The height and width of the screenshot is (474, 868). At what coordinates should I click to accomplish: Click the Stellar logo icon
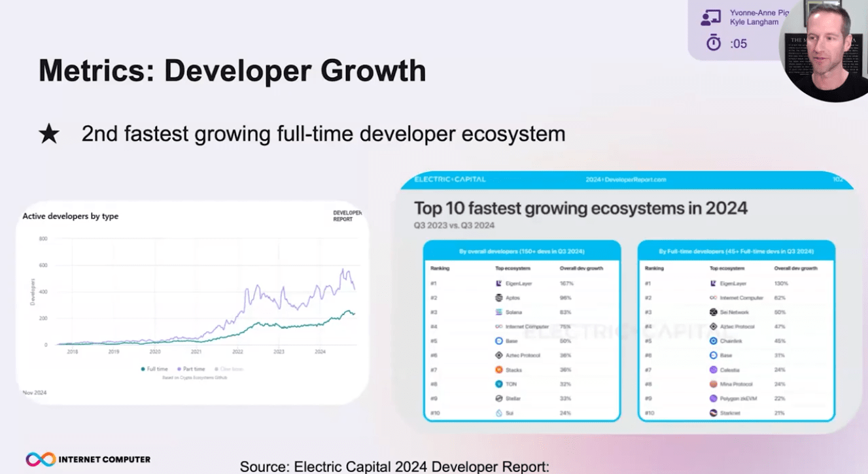point(499,398)
